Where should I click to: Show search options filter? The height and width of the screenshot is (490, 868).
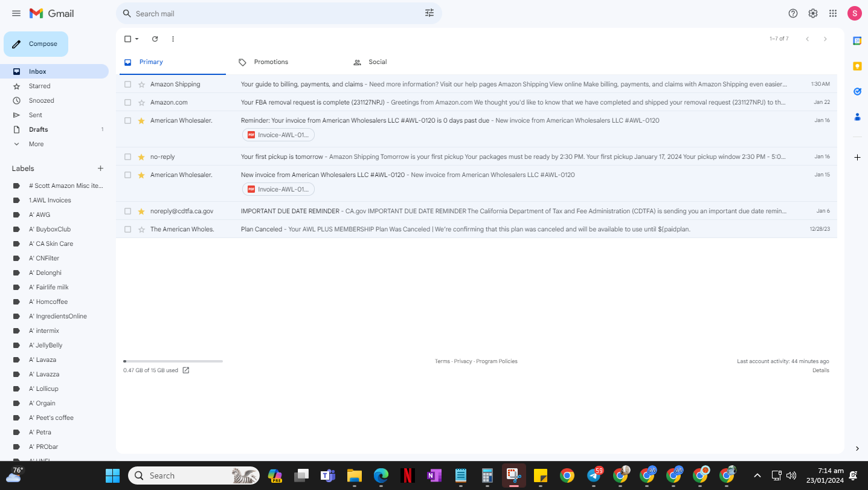click(x=429, y=13)
